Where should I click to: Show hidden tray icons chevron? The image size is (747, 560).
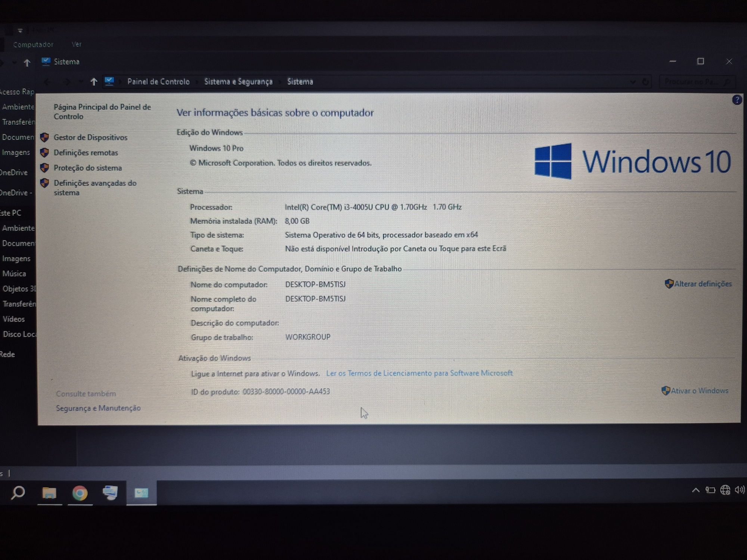[695, 490]
